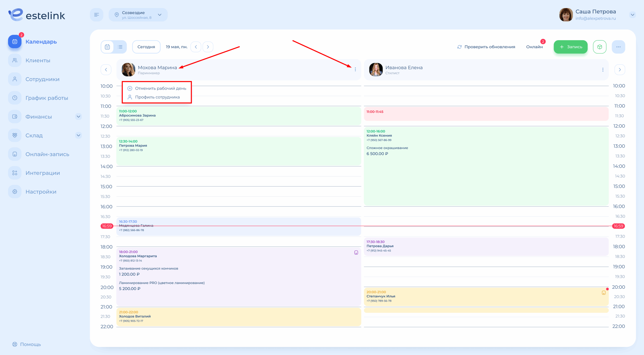Open the Интеграции sidebar icon
644x355 pixels.
coord(15,173)
